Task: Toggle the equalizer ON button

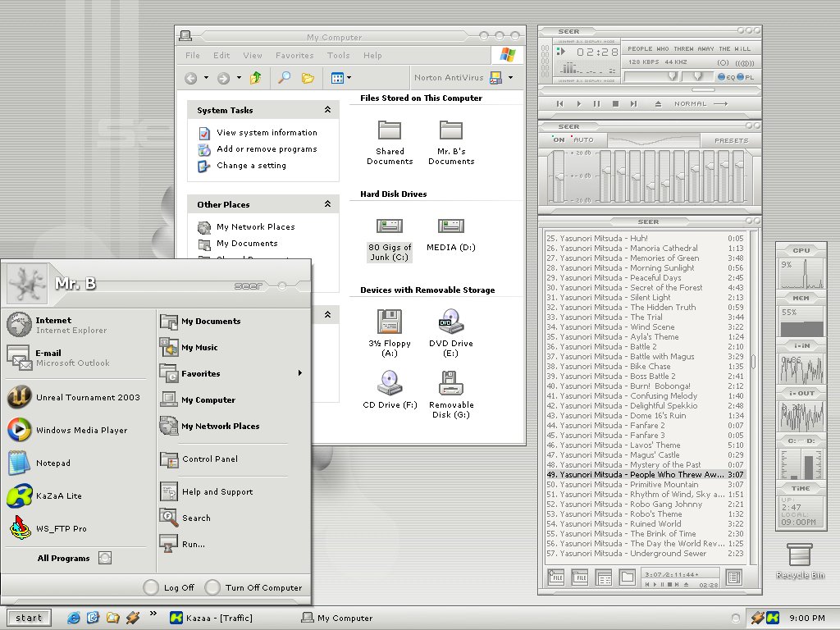Action: point(559,140)
